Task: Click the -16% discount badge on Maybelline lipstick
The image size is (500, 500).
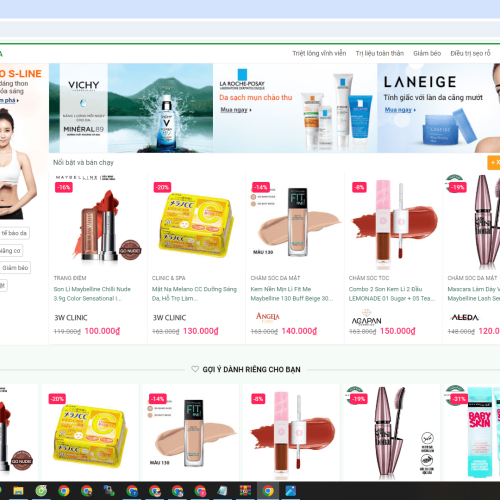Action: tap(64, 187)
